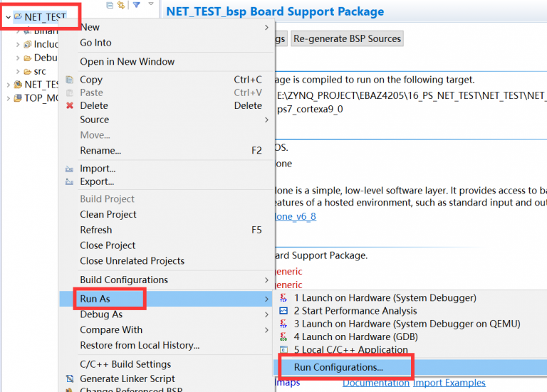Select Clean Project menu entry
The image size is (547, 392).
[x=108, y=214]
